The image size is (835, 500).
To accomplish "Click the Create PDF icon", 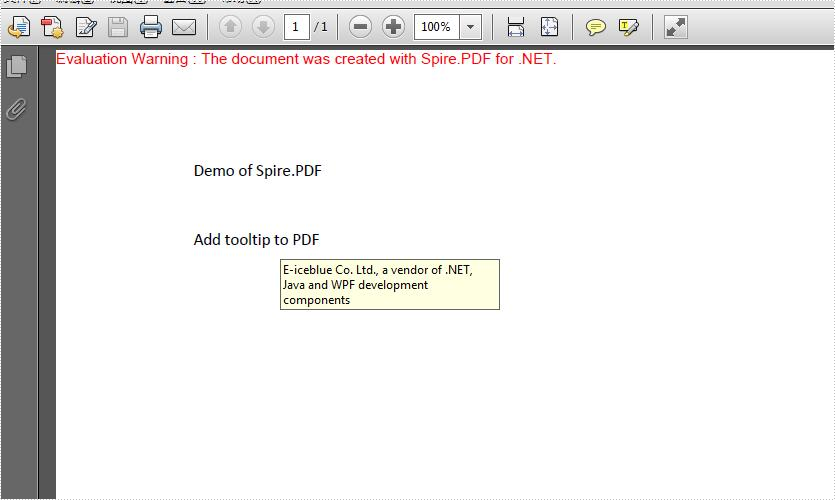I will click(52, 27).
